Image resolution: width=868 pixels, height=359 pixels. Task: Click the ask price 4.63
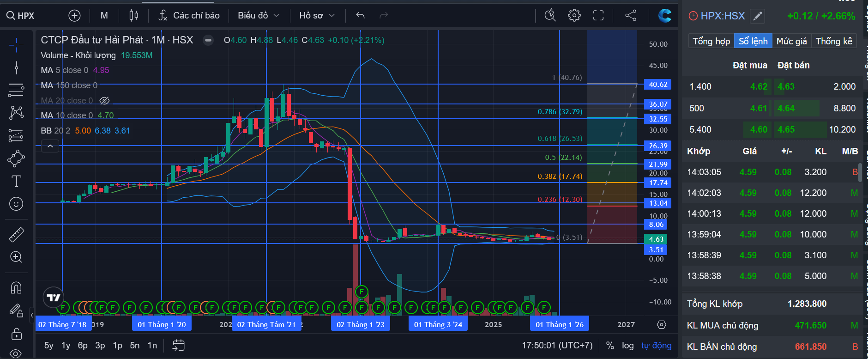[786, 86]
